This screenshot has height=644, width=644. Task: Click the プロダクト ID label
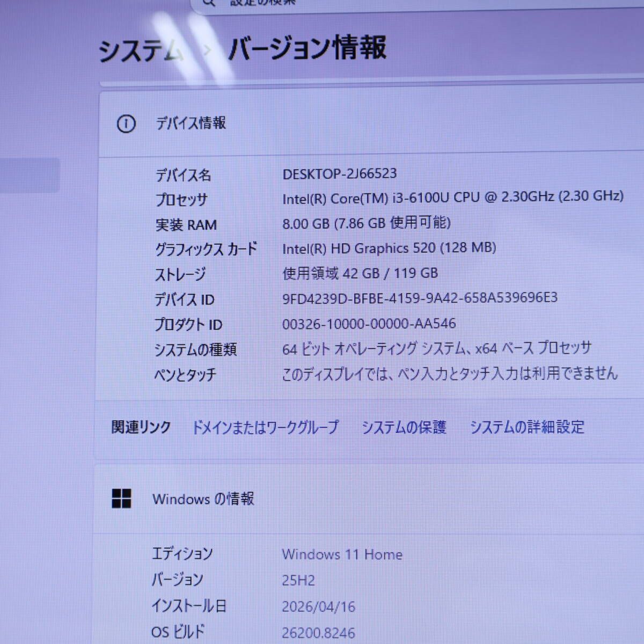[188, 325]
